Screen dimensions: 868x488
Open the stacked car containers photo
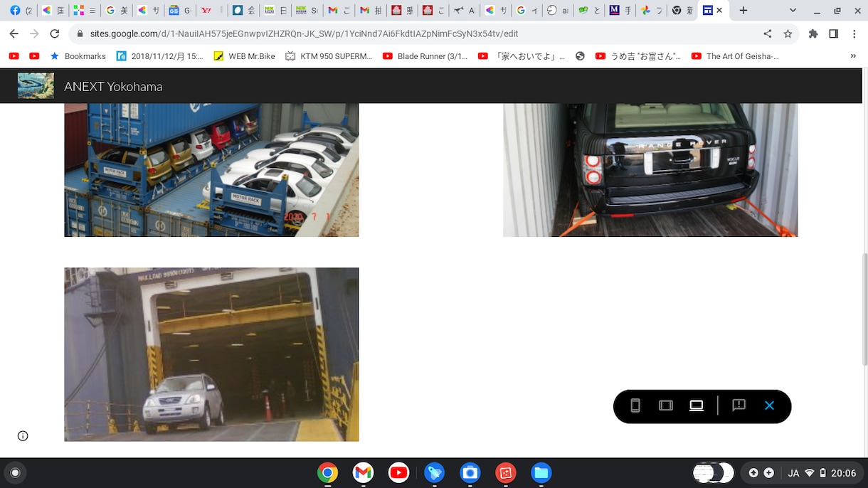pos(211,170)
